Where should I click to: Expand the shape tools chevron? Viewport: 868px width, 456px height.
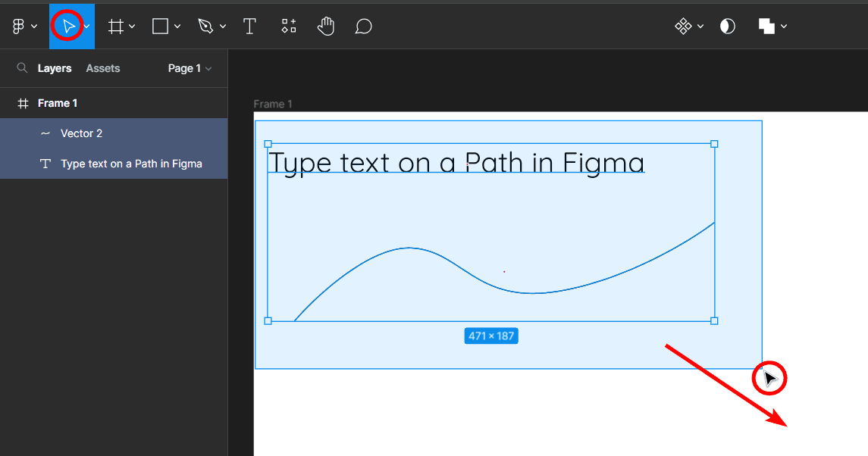click(177, 26)
